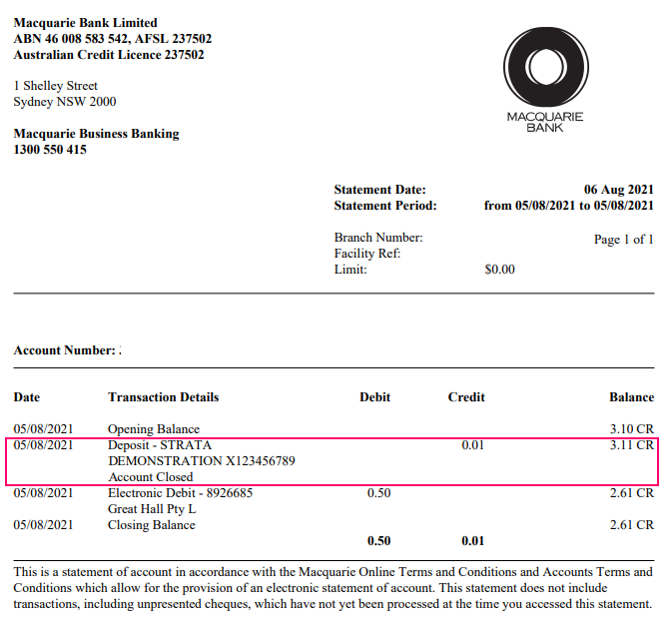Click the Limit value $0.00
672x625 pixels.
tap(499, 270)
